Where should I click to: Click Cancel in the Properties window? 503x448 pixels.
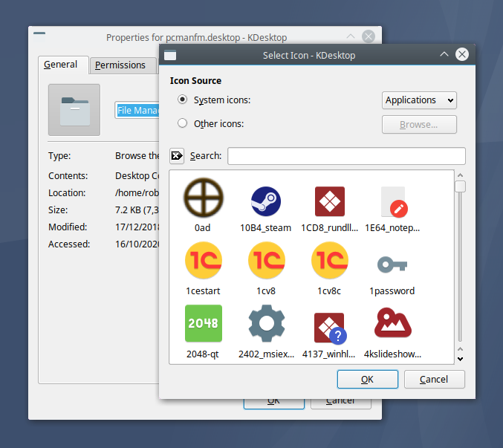[x=341, y=403]
